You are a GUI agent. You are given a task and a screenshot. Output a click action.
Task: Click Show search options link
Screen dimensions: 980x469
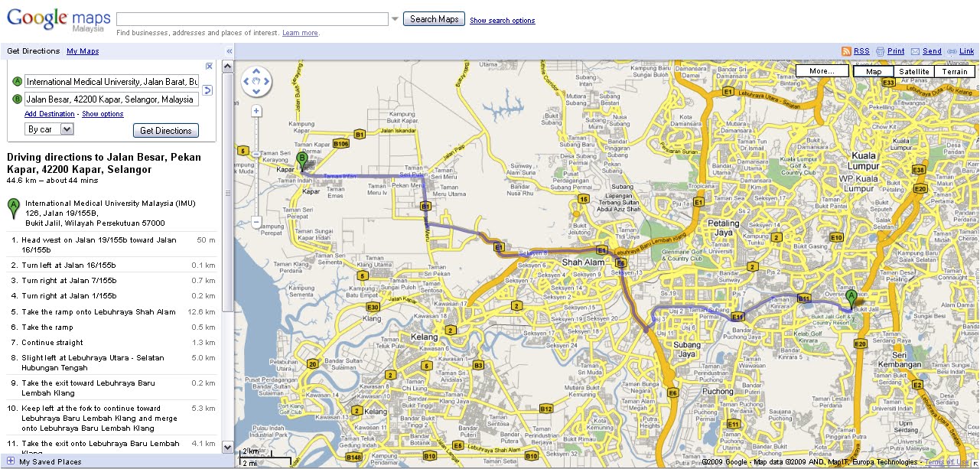coord(502,21)
